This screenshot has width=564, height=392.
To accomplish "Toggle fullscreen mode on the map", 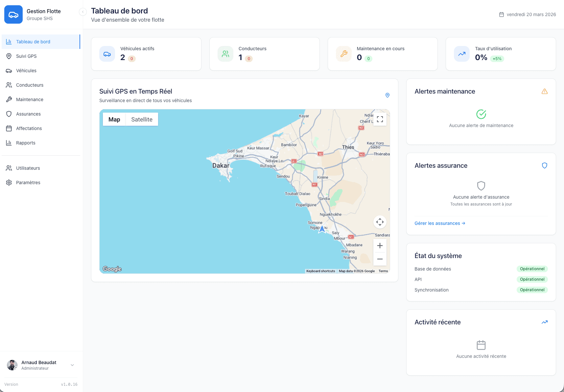I will pyautogui.click(x=380, y=119).
